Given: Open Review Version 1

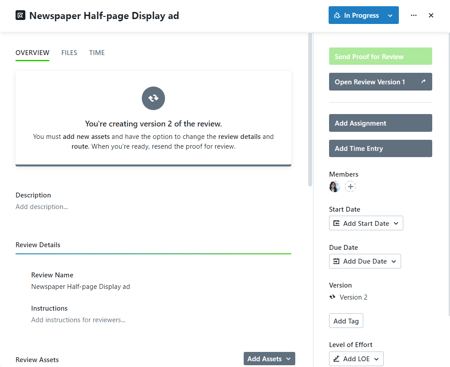Looking at the screenshot, I should [380, 82].
